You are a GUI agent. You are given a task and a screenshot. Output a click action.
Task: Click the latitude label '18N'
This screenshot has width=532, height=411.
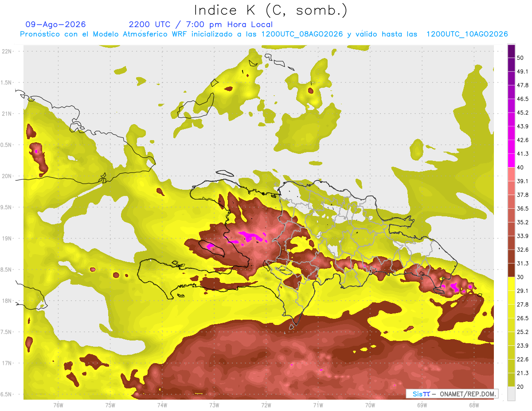click(8, 301)
